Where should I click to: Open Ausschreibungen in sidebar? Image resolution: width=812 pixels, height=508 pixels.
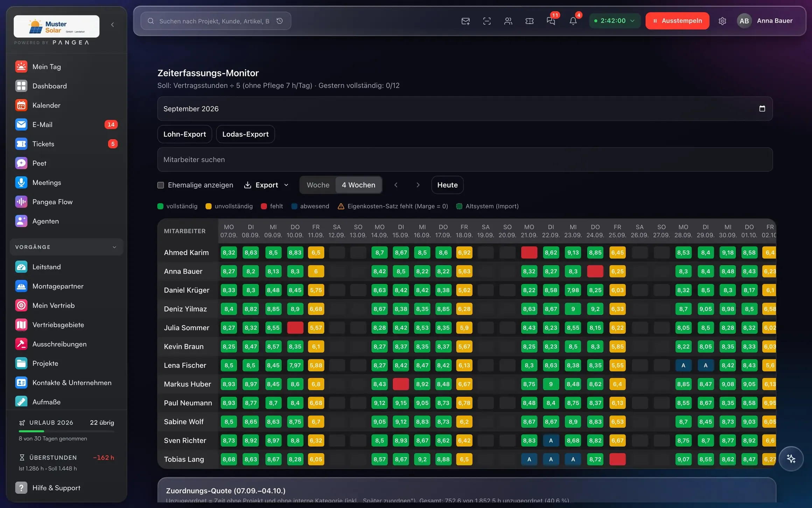[x=66, y=344]
